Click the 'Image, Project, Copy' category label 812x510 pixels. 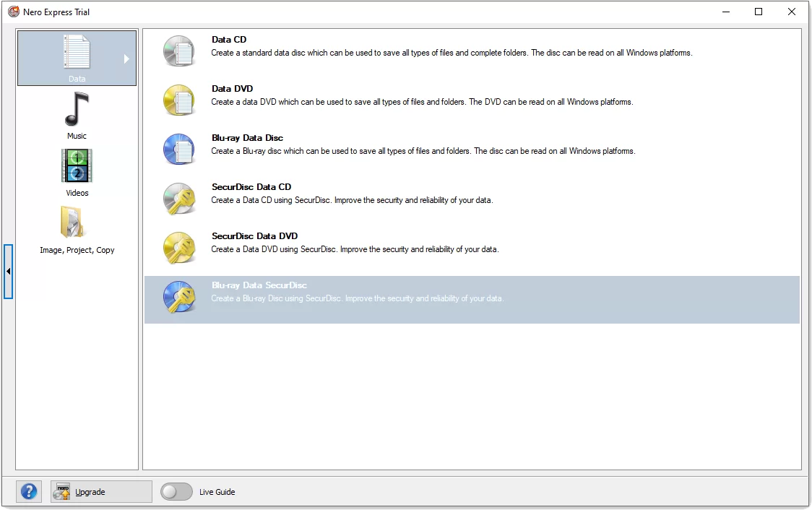coord(77,250)
